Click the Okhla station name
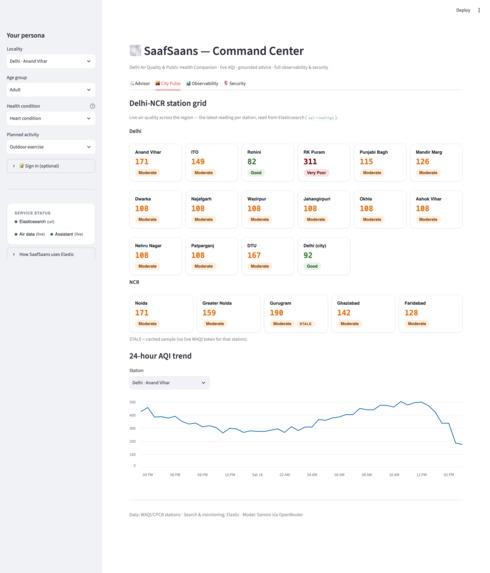Screen dimensions: 490x573 point(366,199)
